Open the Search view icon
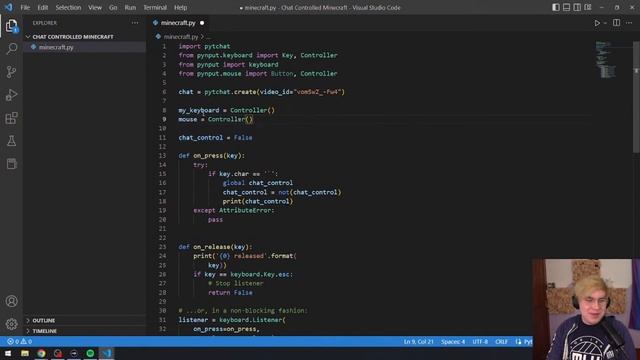Image resolution: width=640 pixels, height=360 pixels. (x=11, y=49)
